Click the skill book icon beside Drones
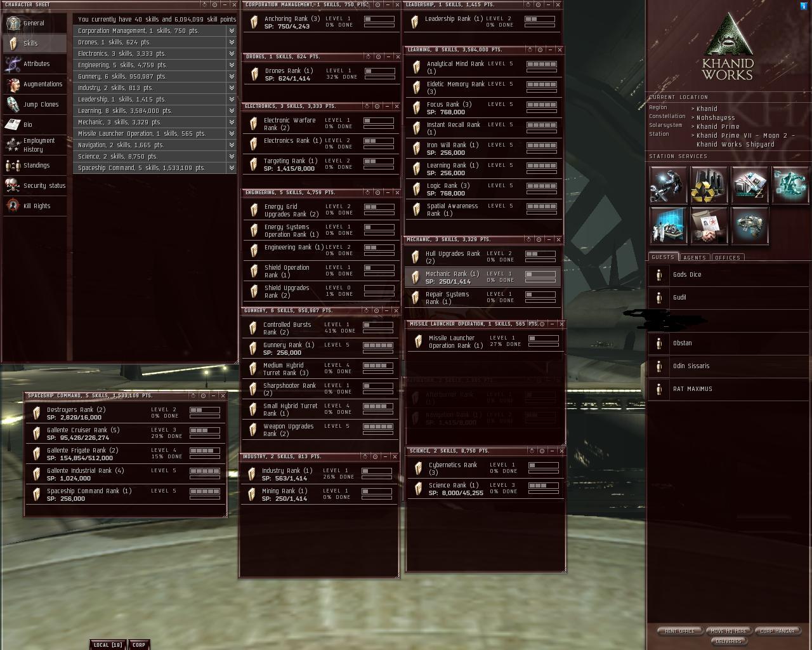This screenshot has height=650, width=812. 255,74
